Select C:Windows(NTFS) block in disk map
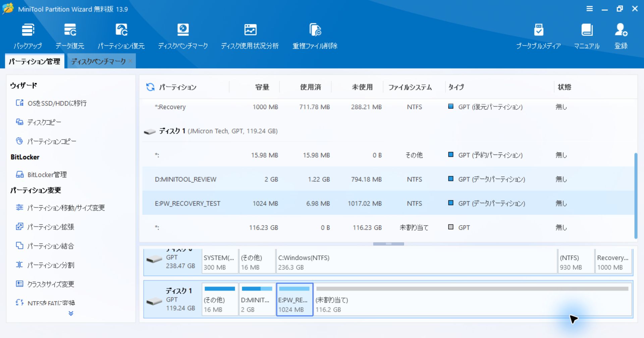The width and height of the screenshot is (644, 338). (x=416, y=262)
